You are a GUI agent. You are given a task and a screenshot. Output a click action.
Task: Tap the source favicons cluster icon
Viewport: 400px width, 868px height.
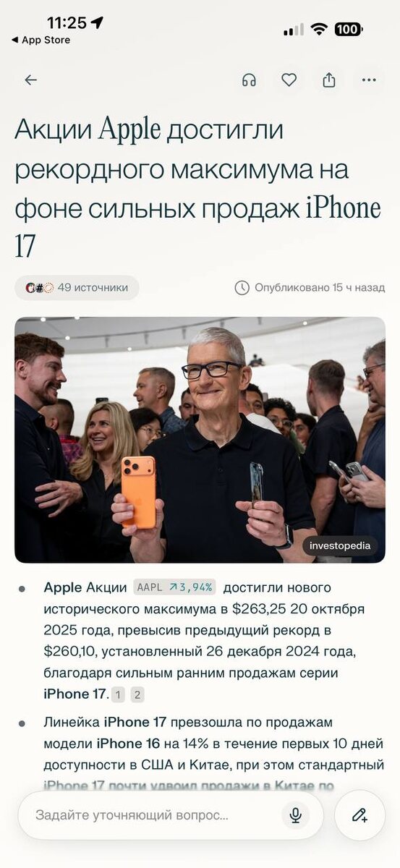click(x=39, y=288)
